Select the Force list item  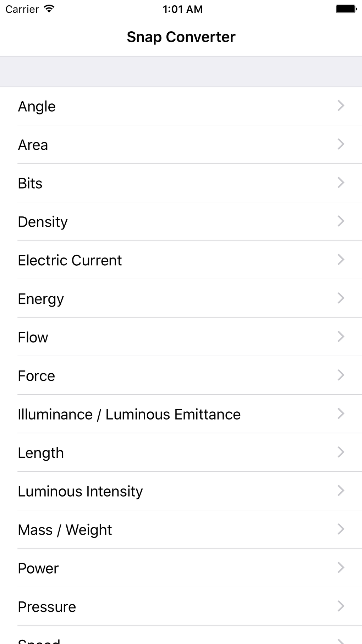pos(37,376)
